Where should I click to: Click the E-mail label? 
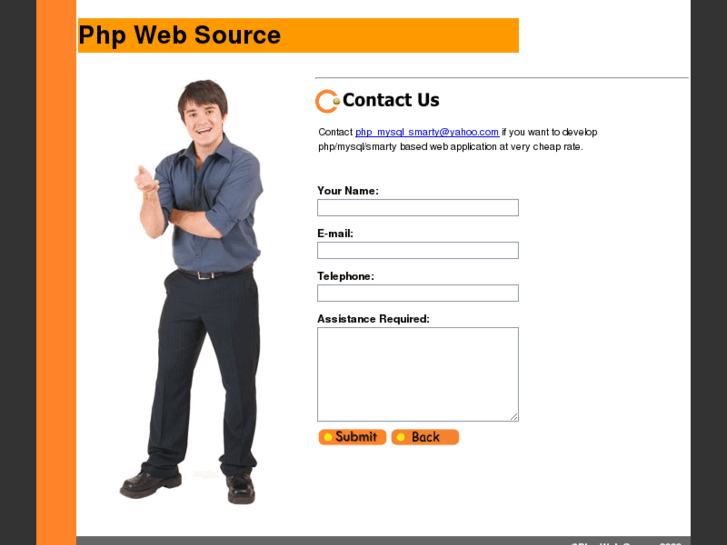pos(335,233)
